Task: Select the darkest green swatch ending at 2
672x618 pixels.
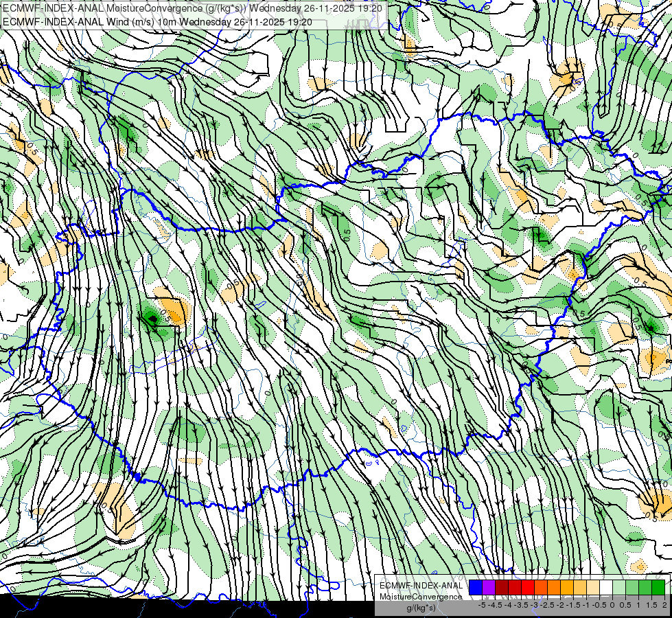Action: click(658, 587)
